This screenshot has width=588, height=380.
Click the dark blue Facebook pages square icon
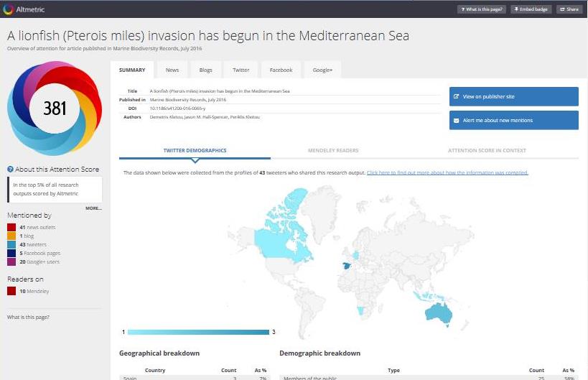[x=11, y=254]
